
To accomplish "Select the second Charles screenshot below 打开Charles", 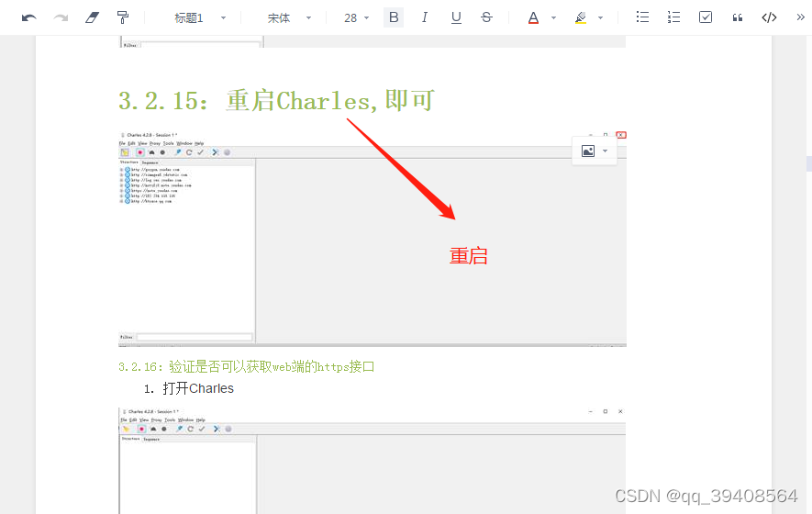I will (x=373, y=460).
